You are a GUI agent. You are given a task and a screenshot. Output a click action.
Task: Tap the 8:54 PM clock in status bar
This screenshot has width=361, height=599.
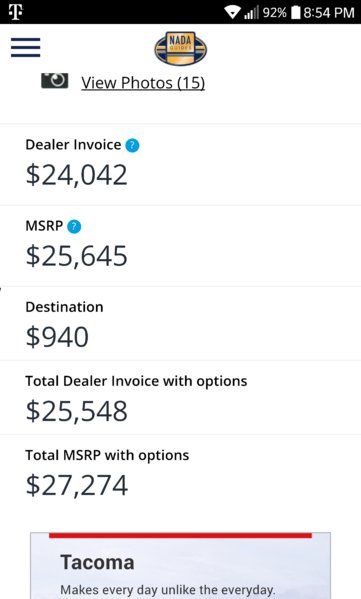(x=329, y=13)
